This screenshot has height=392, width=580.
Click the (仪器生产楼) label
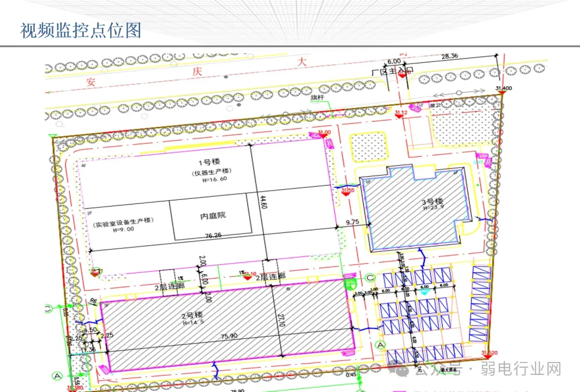211,172
